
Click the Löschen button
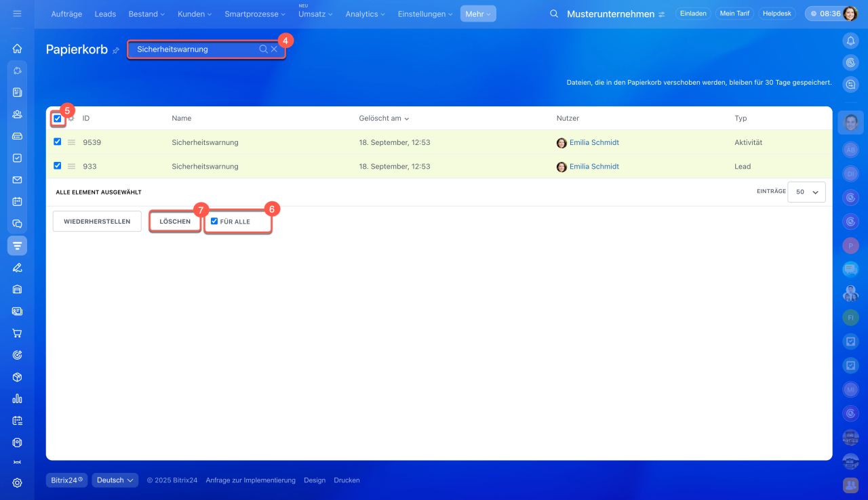175,222
